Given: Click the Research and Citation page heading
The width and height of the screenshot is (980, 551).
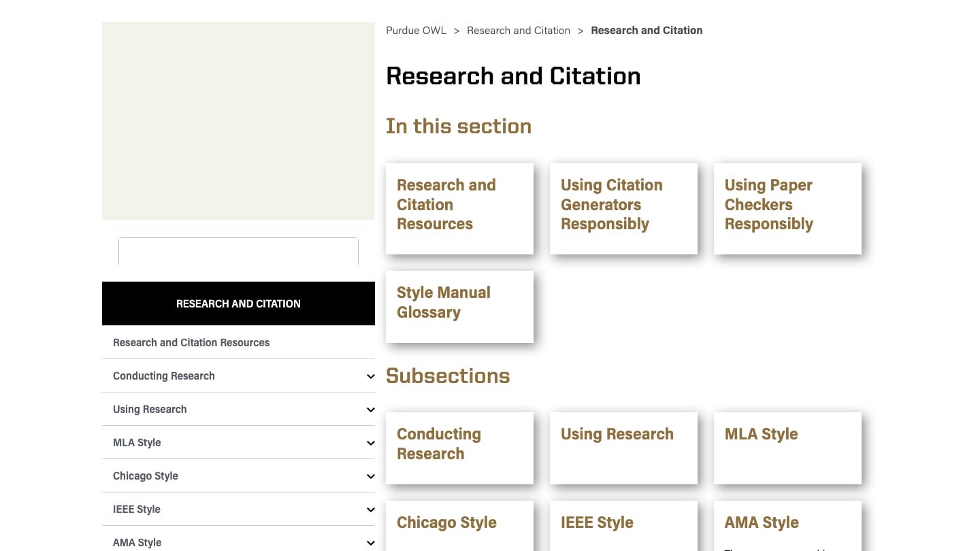Looking at the screenshot, I should coord(513,76).
